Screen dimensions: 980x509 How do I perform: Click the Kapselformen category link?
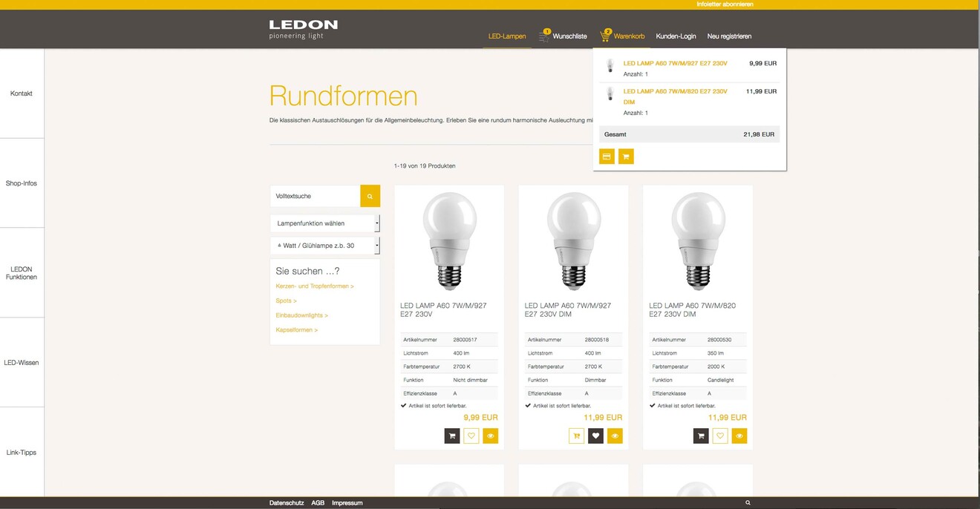click(296, 330)
